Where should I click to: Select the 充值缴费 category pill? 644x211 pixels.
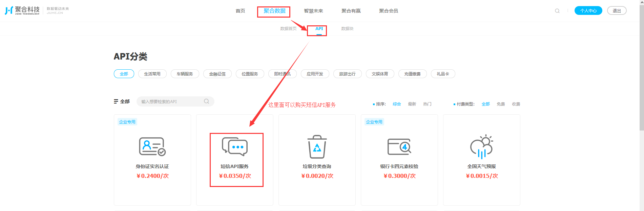(x=413, y=74)
